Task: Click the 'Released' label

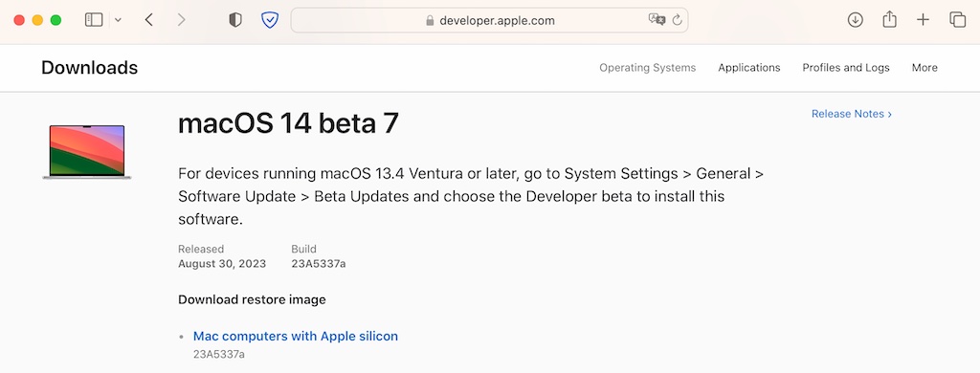Action: coord(201,249)
